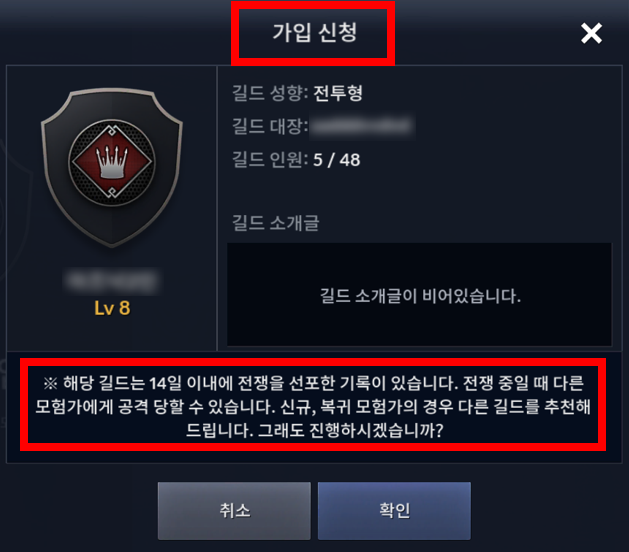Click the 길드 소개글 heading
Viewport: 629px width, 552px height.
click(276, 223)
